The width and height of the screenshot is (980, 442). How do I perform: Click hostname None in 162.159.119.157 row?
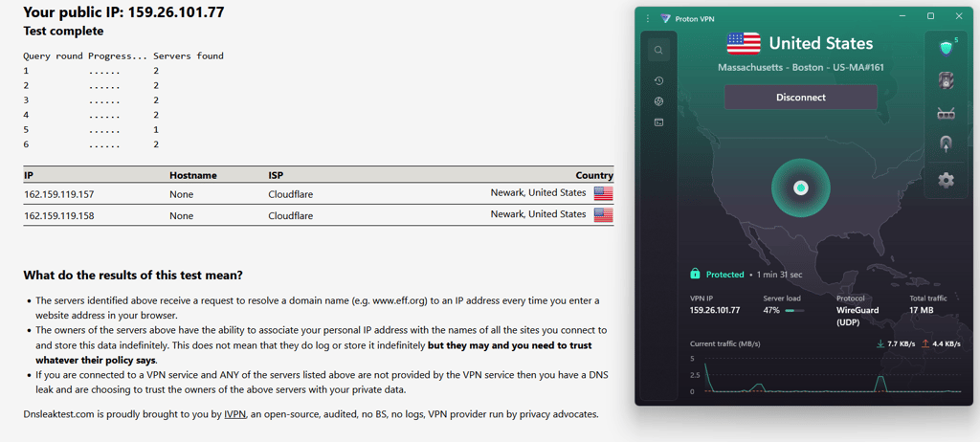181,194
